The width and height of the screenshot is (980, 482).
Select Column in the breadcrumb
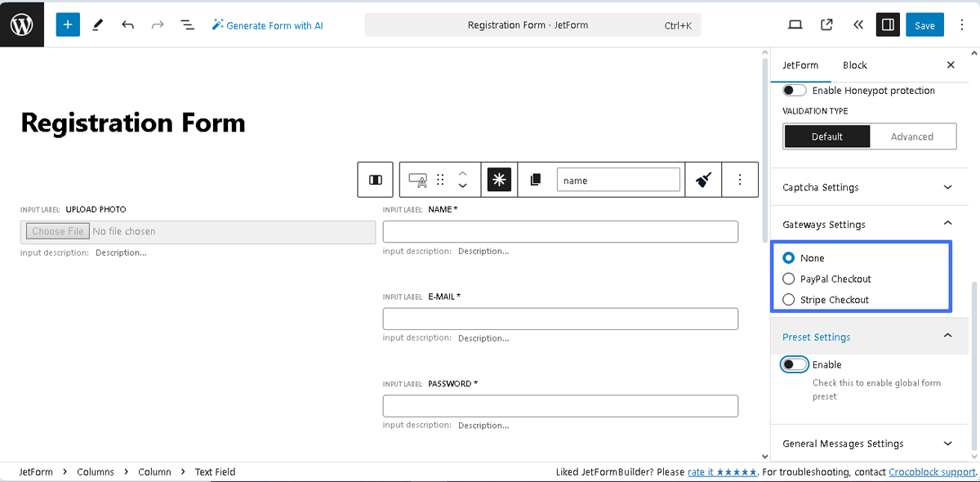[154, 472]
